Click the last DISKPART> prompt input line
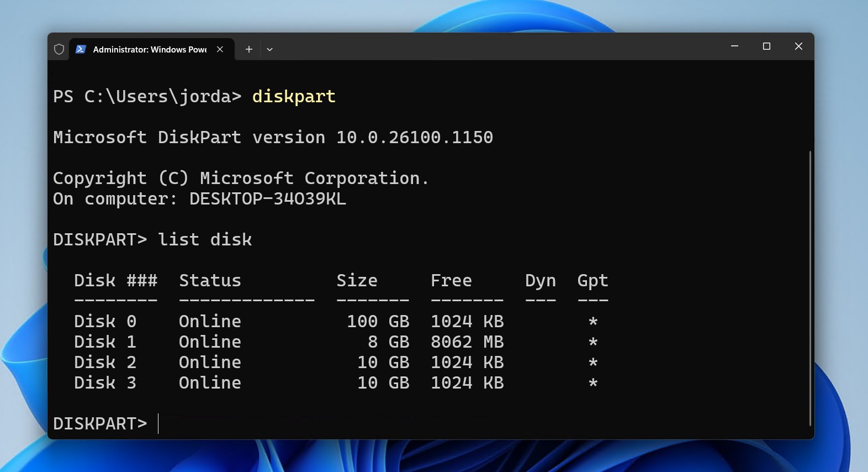This screenshot has height=472, width=868. (x=100, y=423)
